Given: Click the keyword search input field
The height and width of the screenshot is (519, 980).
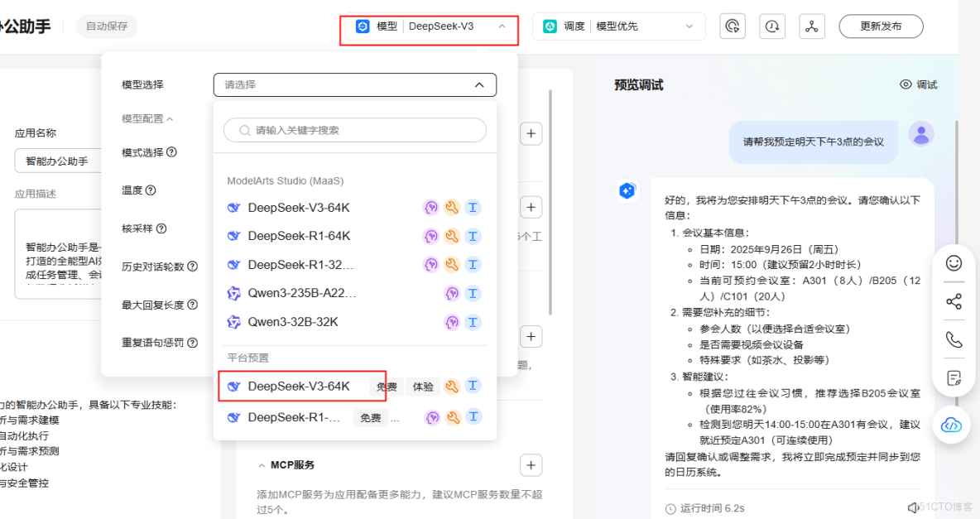Looking at the screenshot, I should pyautogui.click(x=354, y=130).
